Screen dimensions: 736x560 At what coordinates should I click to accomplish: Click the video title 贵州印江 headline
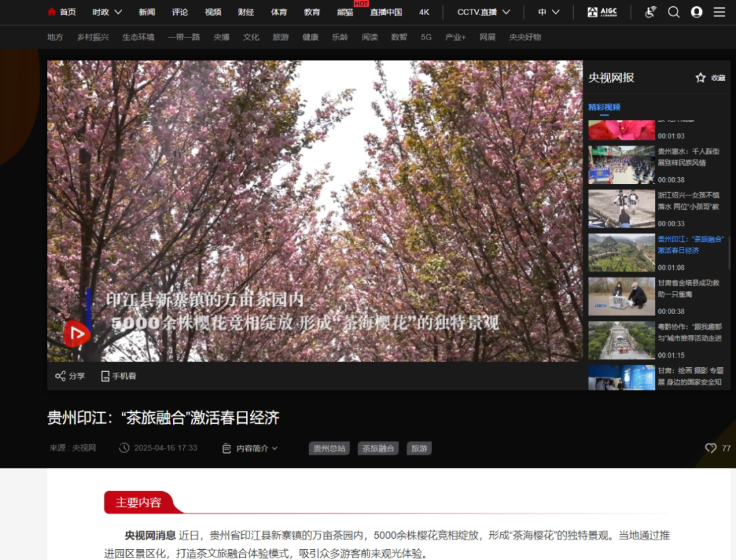[x=164, y=418]
